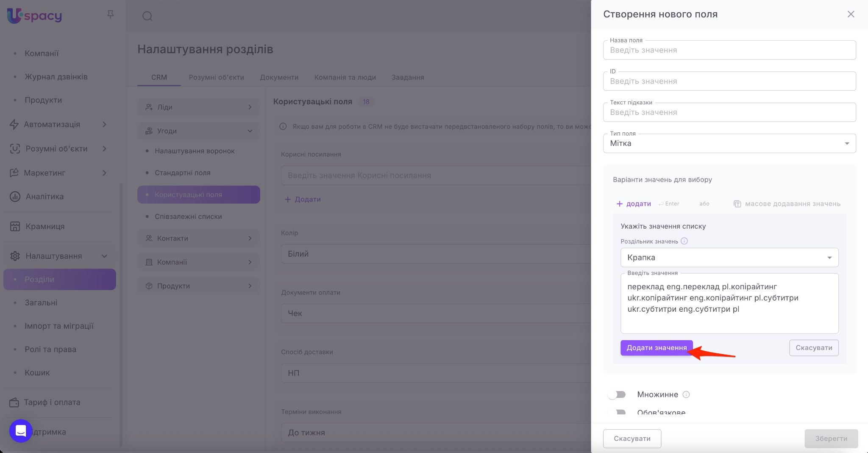Screen dimensions: 868x453
Task: Open the Тип поля dropdown
Action: [x=729, y=143]
